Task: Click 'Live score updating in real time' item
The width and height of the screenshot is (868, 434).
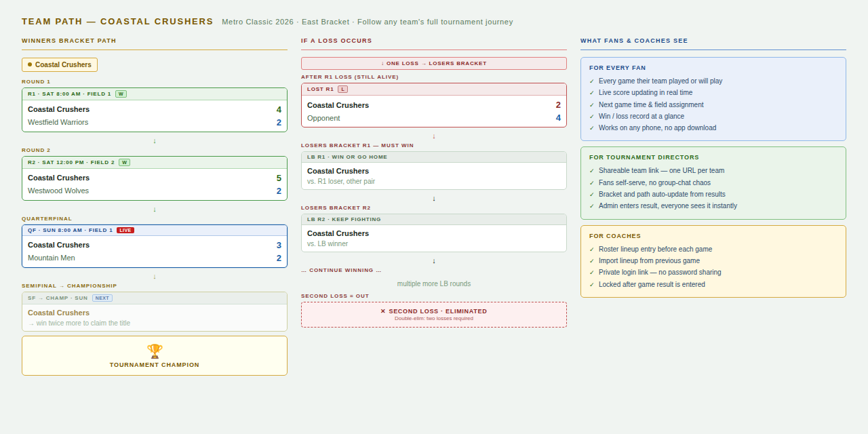Action: coord(646,93)
